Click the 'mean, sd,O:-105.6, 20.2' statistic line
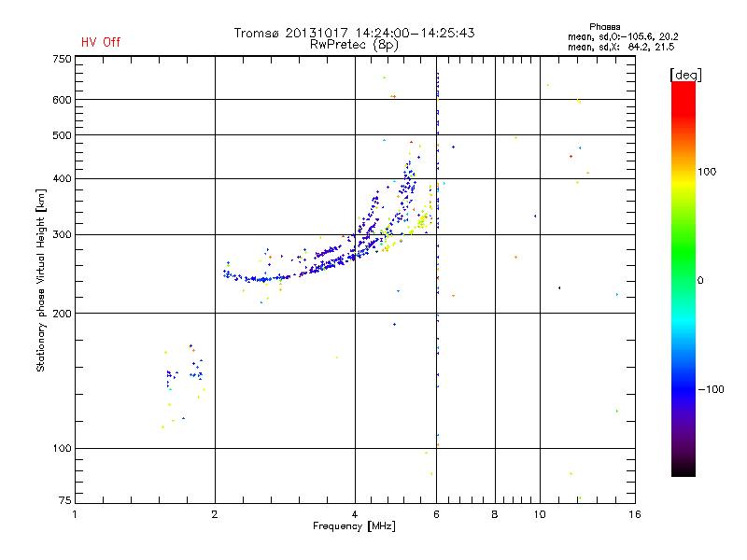747x560 pixels. pyautogui.click(x=623, y=36)
